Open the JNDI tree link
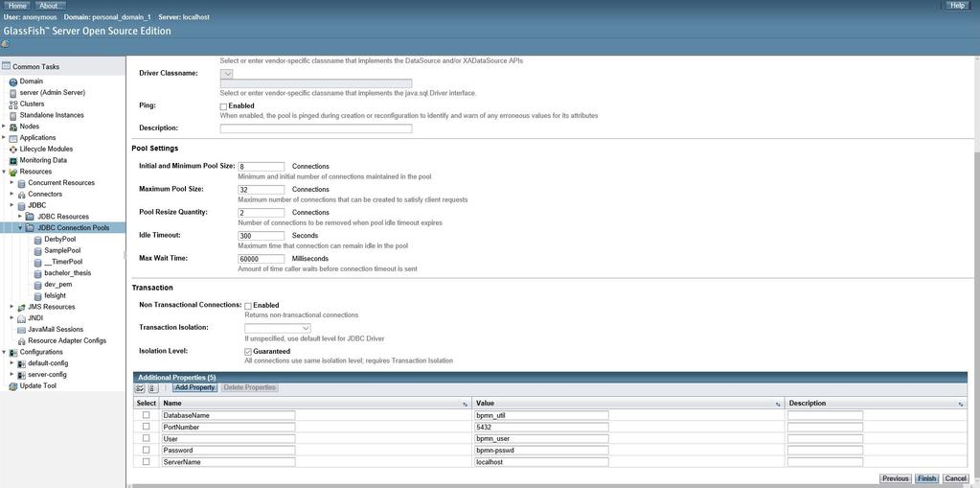980x488 pixels. coord(35,318)
